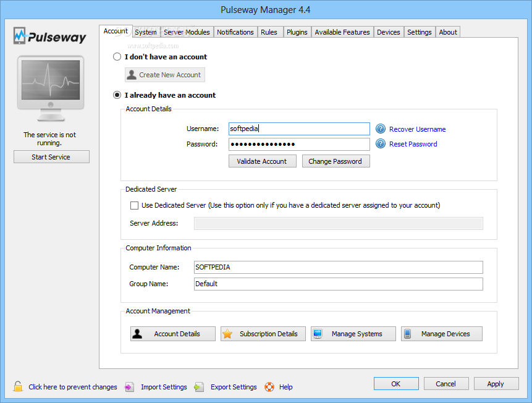The height and width of the screenshot is (403, 532).
Task: Click the Export Settings link
Action: (x=234, y=387)
